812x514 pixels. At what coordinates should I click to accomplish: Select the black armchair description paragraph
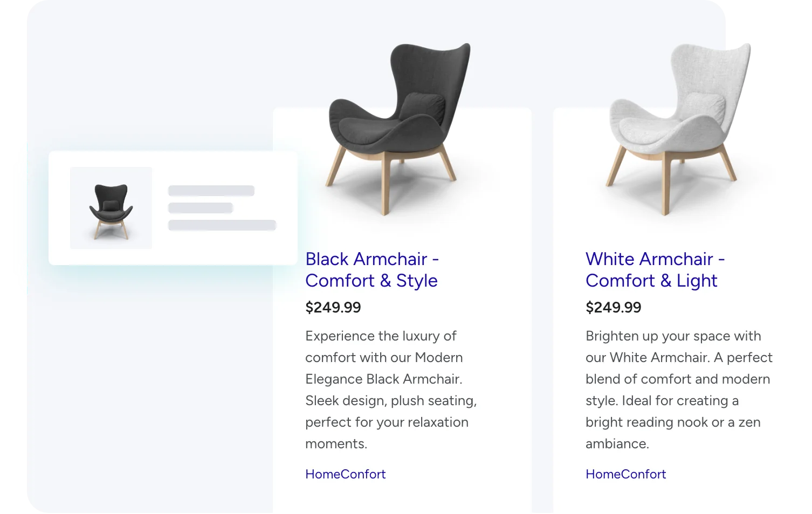tap(391, 390)
